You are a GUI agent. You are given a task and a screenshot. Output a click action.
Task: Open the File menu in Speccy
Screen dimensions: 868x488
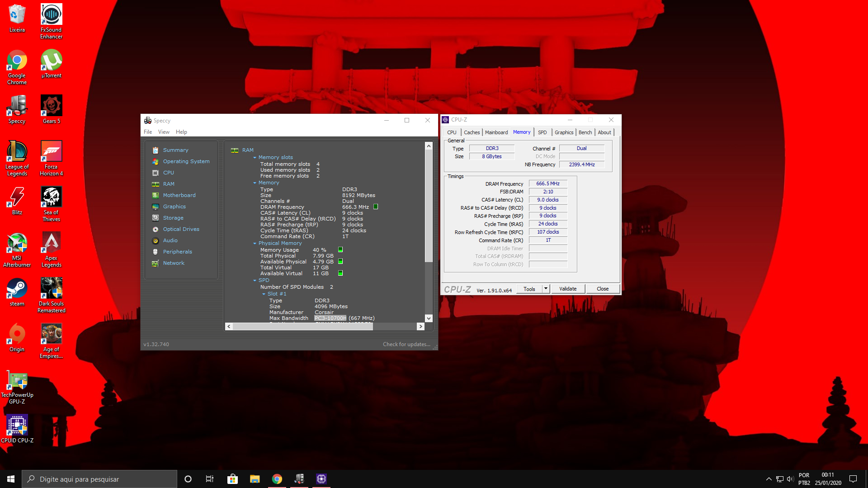tap(148, 132)
